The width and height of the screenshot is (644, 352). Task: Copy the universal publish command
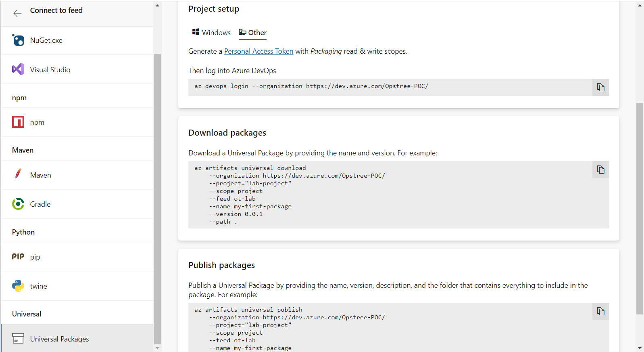[x=601, y=311]
